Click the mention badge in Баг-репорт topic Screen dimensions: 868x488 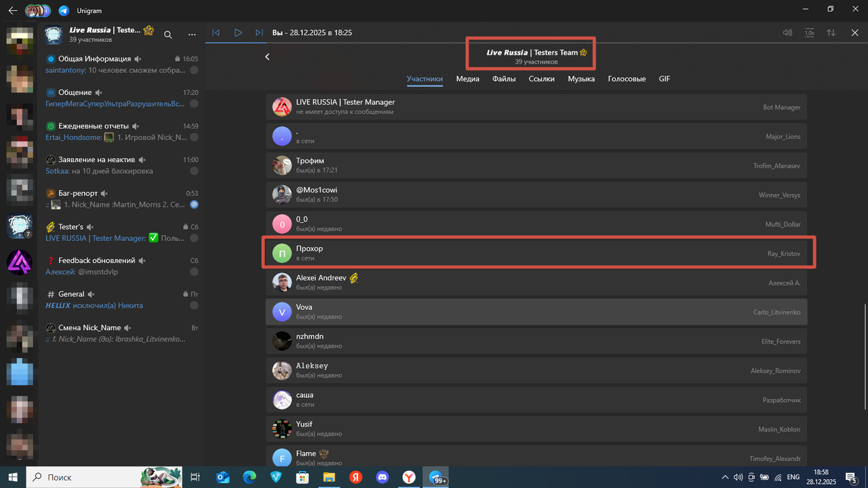[x=194, y=204]
